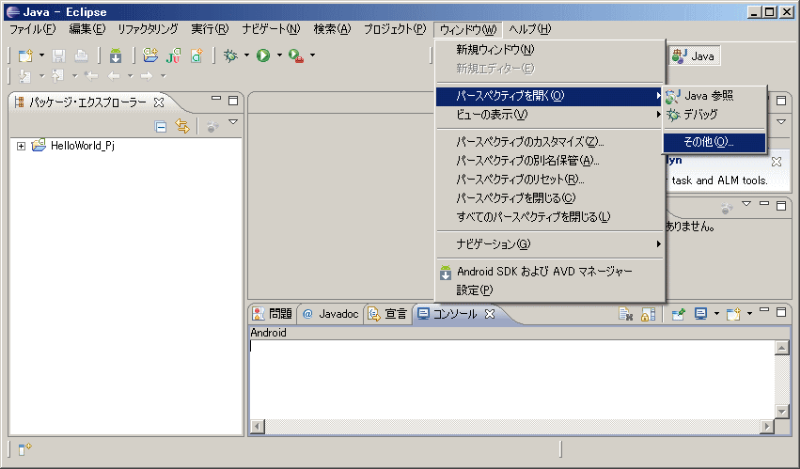This screenshot has height=469, width=800.
Task: Open the Run menu (実行)
Action: point(210,29)
